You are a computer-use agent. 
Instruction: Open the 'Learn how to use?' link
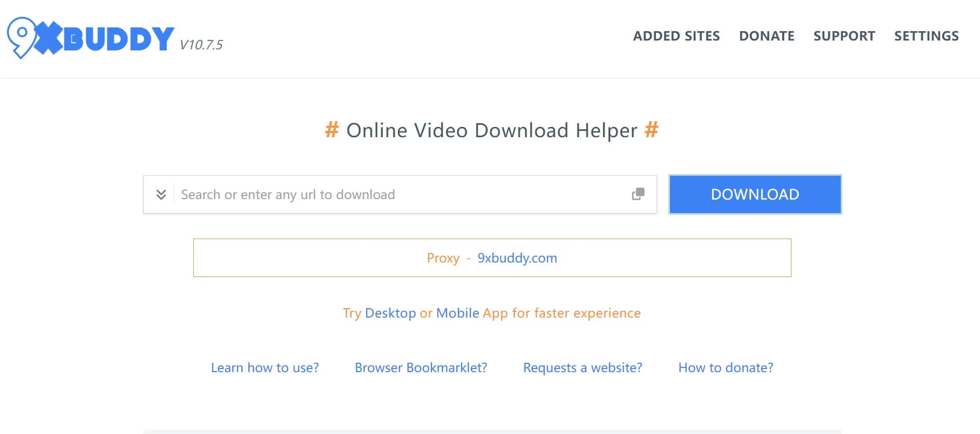tap(265, 367)
